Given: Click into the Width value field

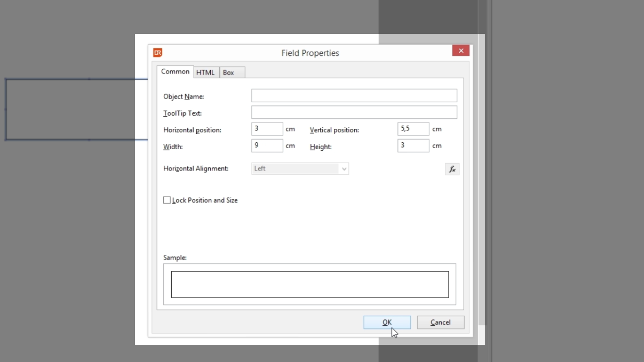Looking at the screenshot, I should click(x=267, y=146).
